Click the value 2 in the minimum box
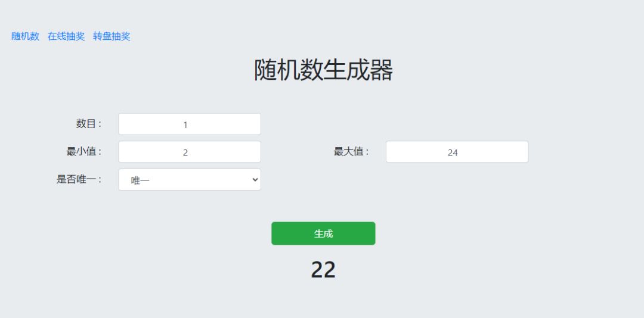 click(185, 152)
